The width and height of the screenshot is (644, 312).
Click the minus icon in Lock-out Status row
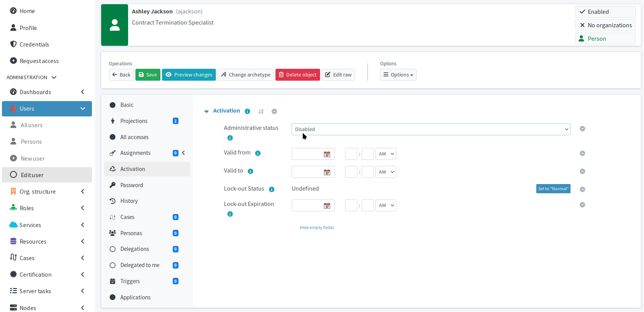pyautogui.click(x=582, y=189)
